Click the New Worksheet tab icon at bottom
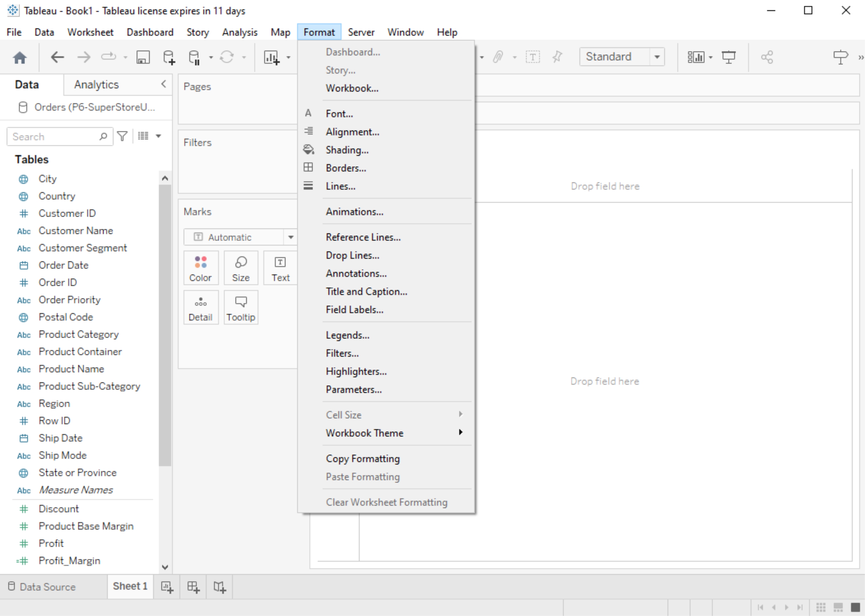This screenshot has width=865, height=616. [167, 587]
